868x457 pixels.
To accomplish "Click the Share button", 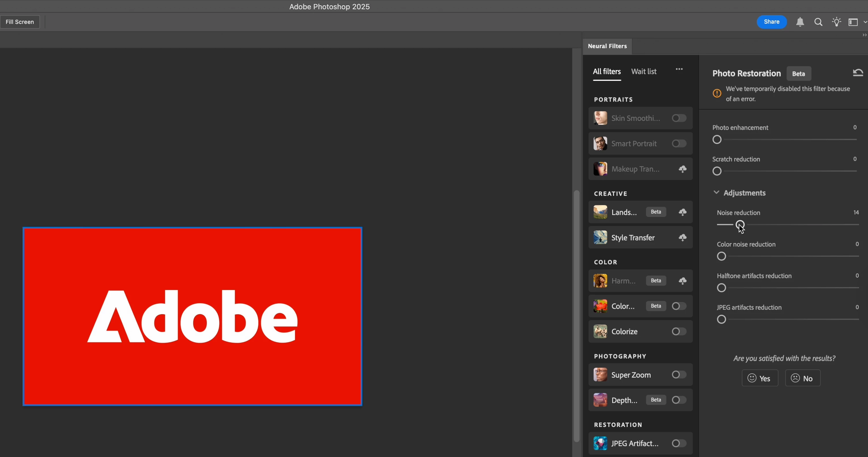I will (x=771, y=22).
